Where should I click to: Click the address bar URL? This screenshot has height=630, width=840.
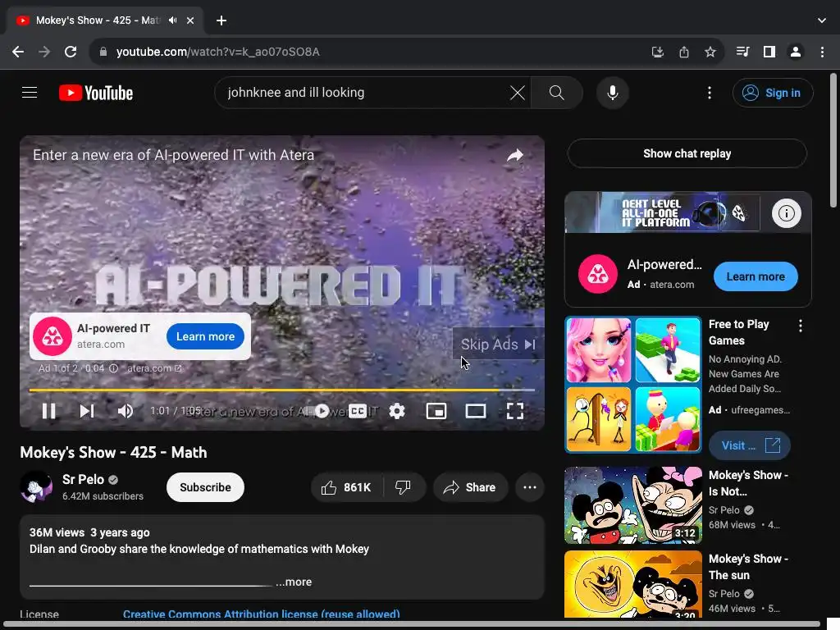[218, 52]
